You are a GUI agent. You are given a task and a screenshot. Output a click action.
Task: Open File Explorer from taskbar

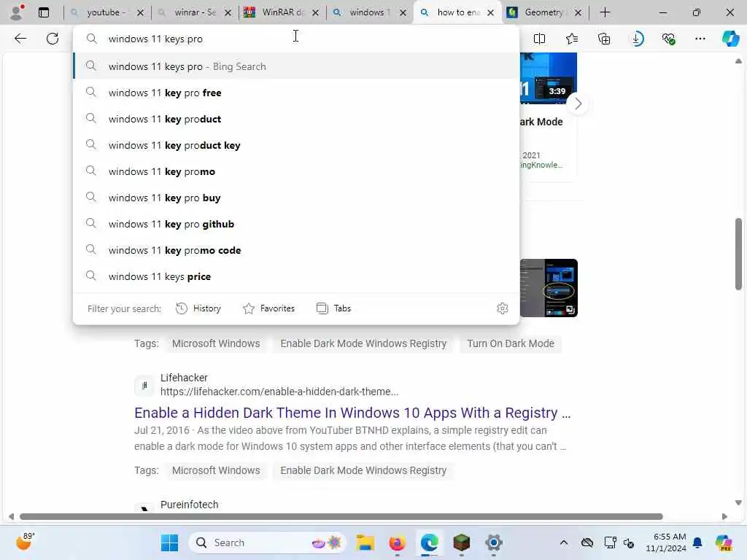365,542
